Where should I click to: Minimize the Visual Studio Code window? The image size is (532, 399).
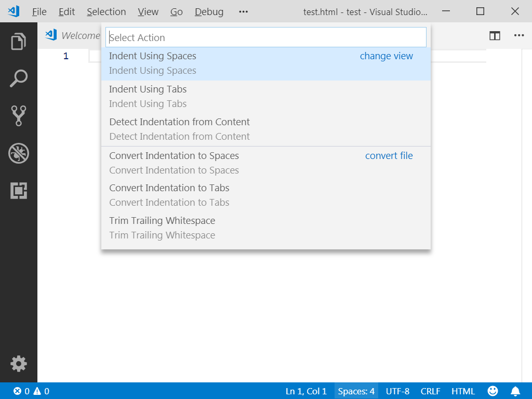point(446,11)
